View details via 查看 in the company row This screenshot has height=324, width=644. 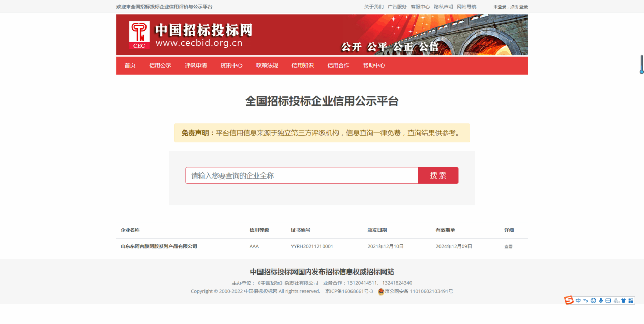[x=508, y=246]
